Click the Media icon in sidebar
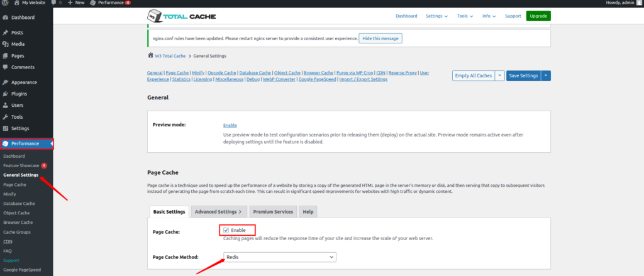This screenshot has height=276, width=644. (5, 44)
